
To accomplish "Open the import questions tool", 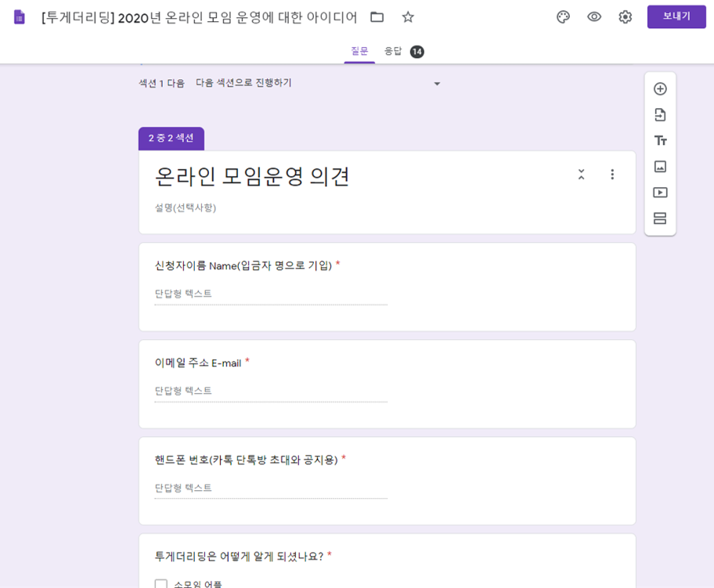I will pyautogui.click(x=660, y=114).
